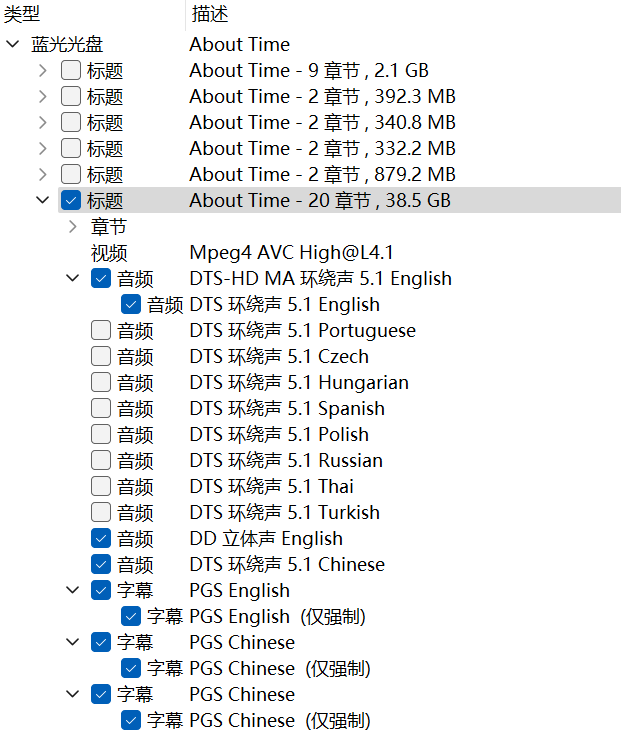This screenshot has height=735, width=621.
Task: Uncheck PGS English (仅强制) forced subtitle
Action: pos(131,616)
